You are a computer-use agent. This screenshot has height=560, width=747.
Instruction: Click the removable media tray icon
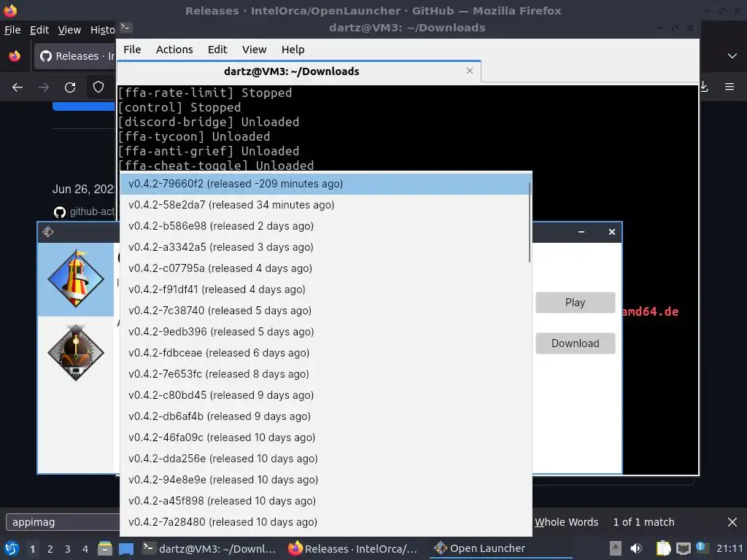616,548
